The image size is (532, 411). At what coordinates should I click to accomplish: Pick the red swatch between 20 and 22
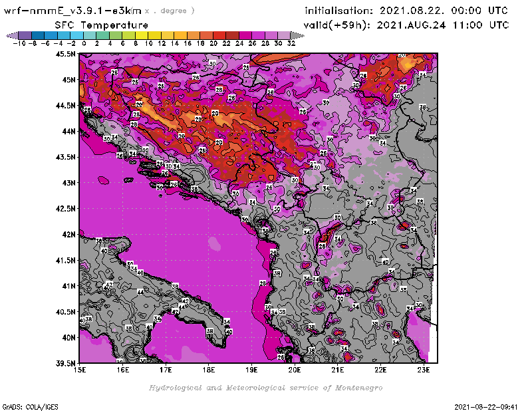click(219, 35)
